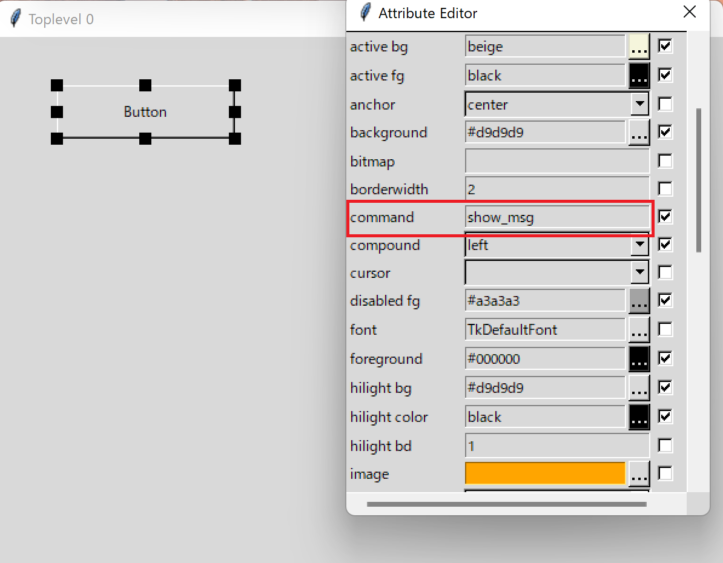Toggle the anchor attribute checkbox
723x563 pixels.
coord(665,104)
